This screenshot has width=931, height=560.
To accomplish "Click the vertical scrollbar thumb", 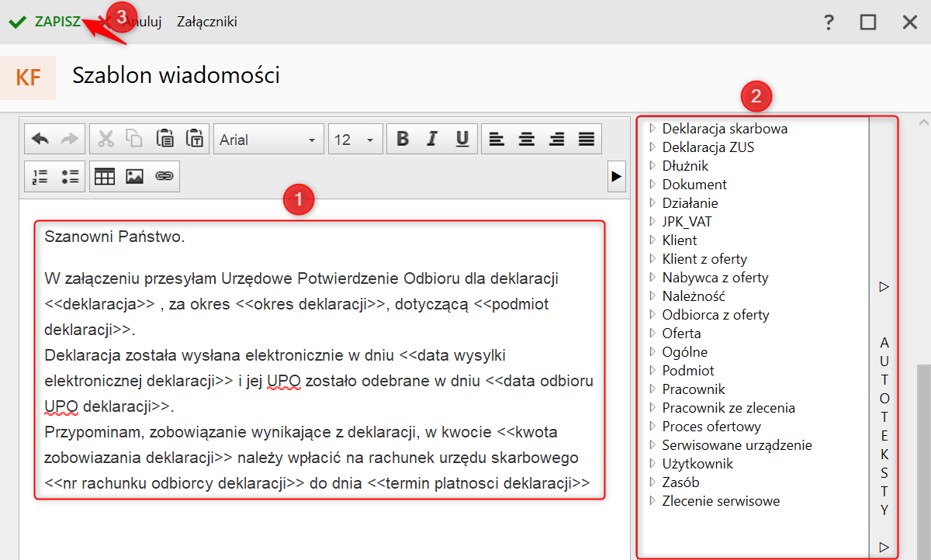I will [x=923, y=461].
